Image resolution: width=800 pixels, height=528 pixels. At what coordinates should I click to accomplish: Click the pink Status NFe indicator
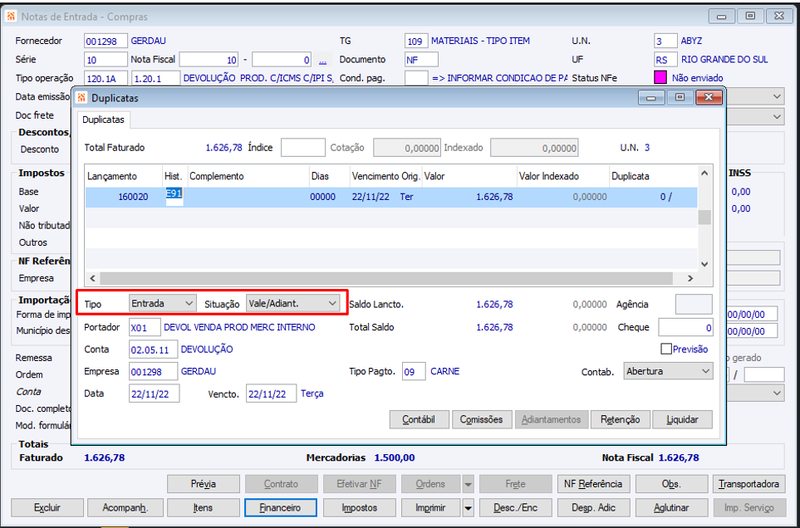tap(660, 78)
